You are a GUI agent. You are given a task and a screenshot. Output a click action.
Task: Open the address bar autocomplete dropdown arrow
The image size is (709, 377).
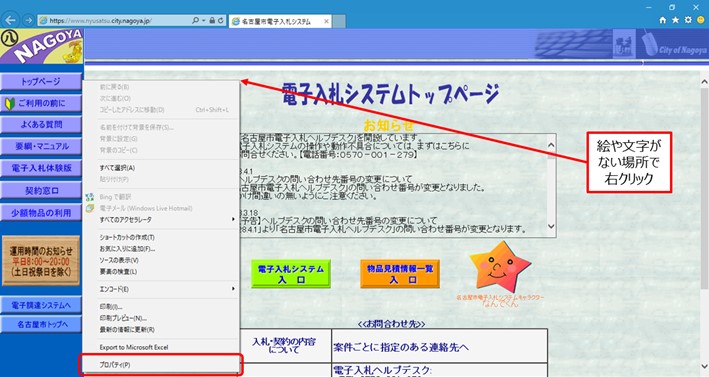(x=203, y=21)
